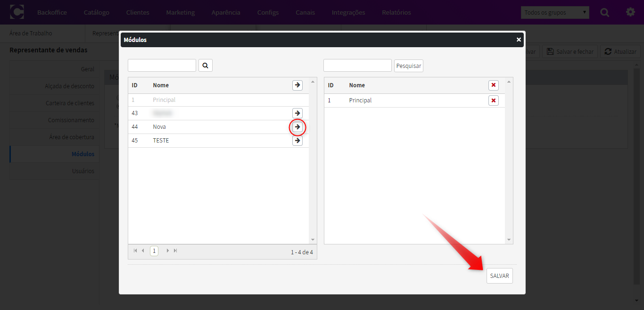The width and height of the screenshot is (644, 310).
Task: Click the SALVAR button
Action: (x=499, y=276)
